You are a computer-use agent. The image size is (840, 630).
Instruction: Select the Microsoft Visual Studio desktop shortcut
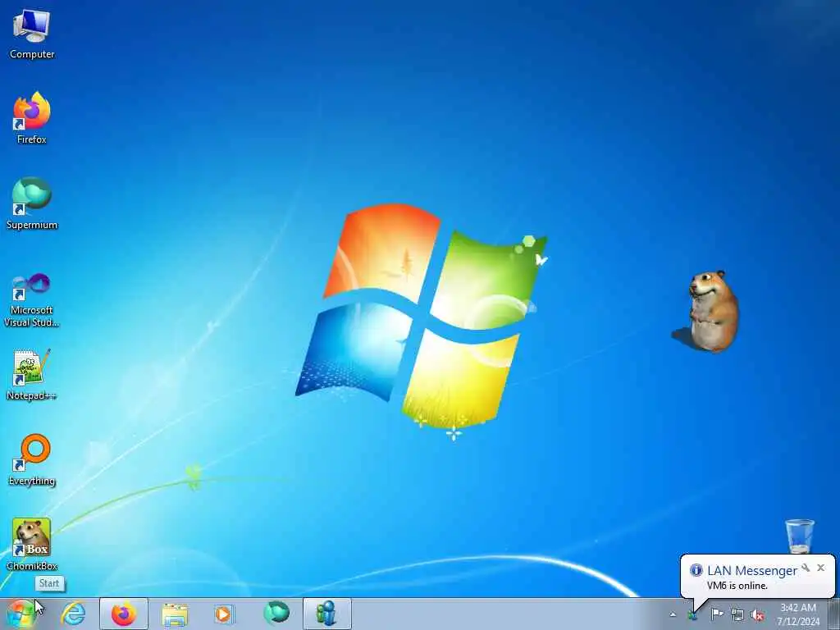click(x=32, y=300)
